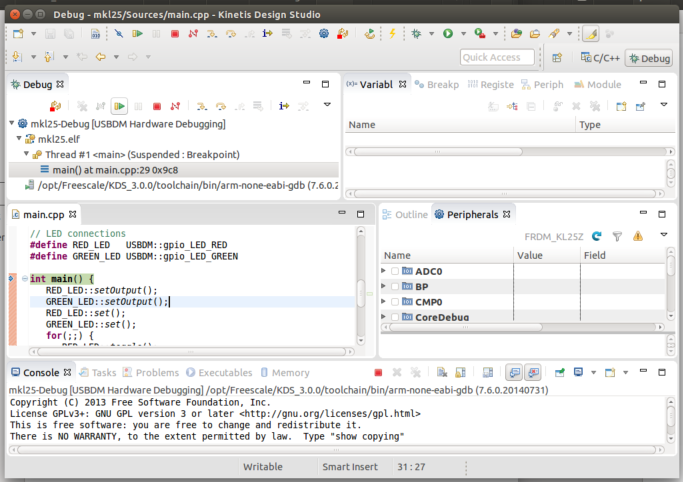
Task: Click Step Into in the main toolbar
Action: 212,34
